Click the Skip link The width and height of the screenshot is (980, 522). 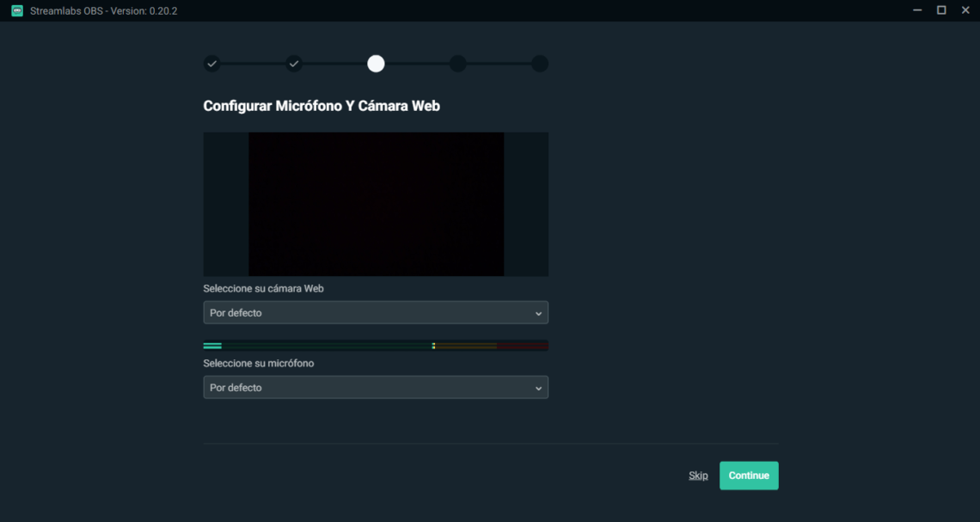(x=698, y=475)
